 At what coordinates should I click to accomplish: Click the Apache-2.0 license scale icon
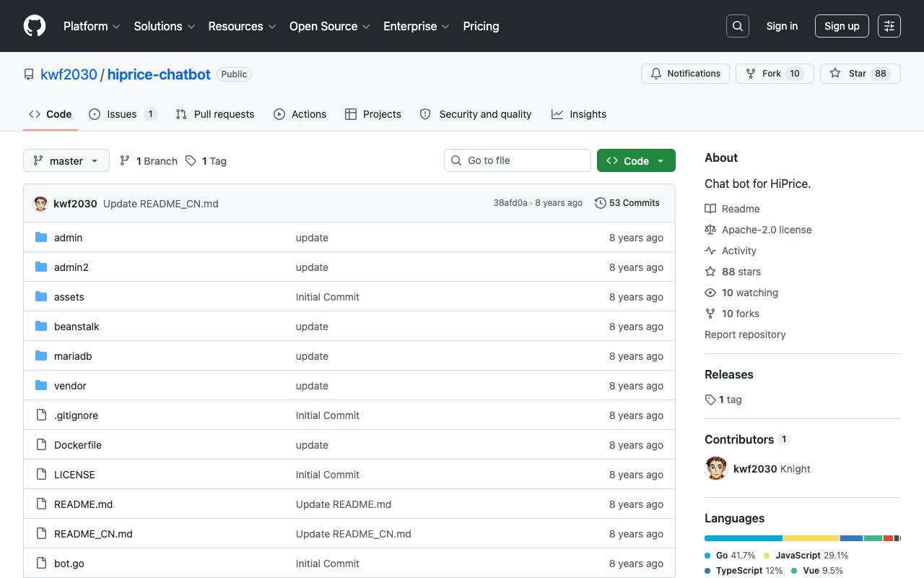point(710,230)
